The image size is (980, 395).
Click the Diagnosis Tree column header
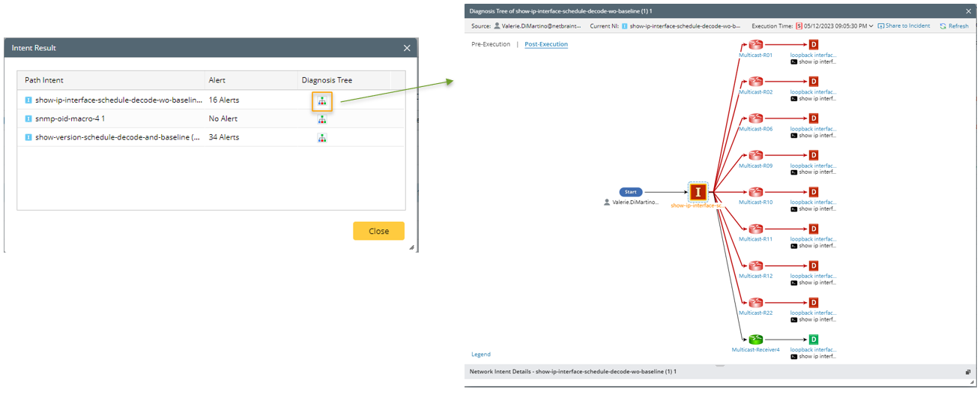click(x=327, y=80)
